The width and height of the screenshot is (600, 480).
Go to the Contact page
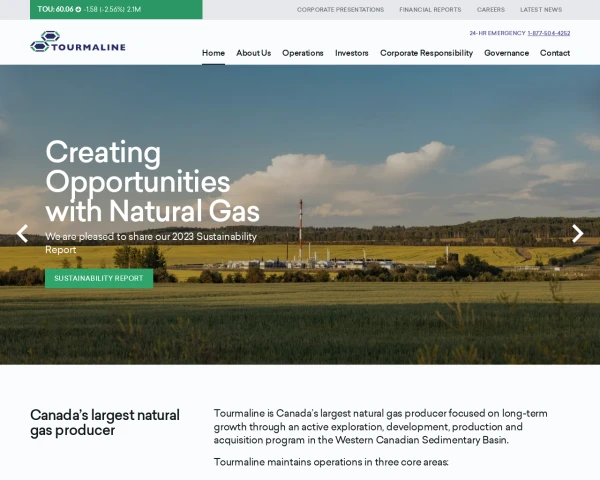pyautogui.click(x=555, y=53)
